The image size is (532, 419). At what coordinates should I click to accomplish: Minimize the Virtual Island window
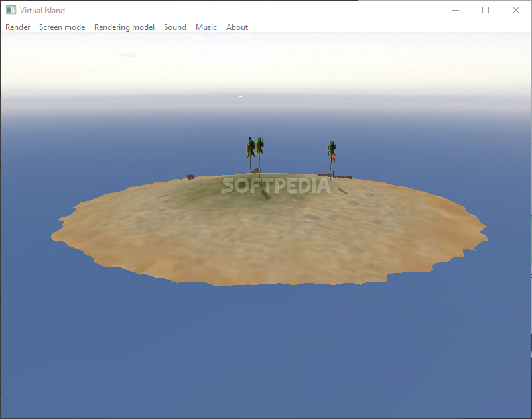456,10
